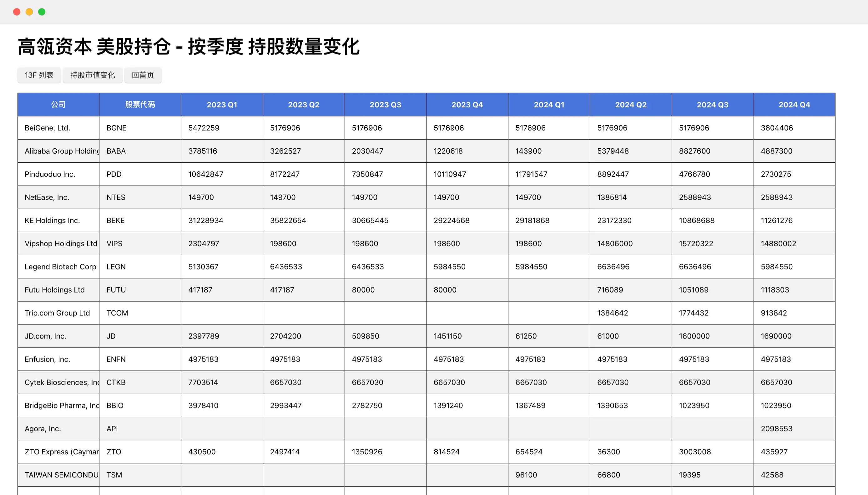
Task: Click the BGNE ticker cell
Action: 140,128
